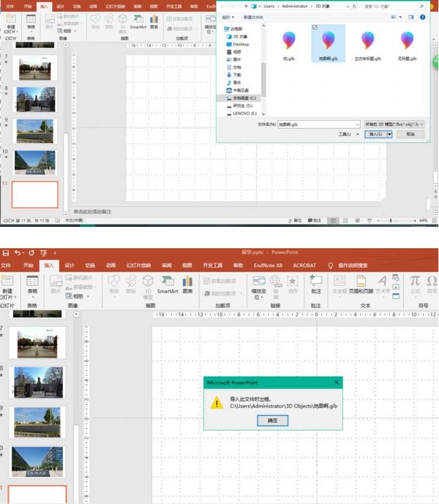Open the Customize Quick Access Toolbar dropdown
Image resolution: width=439 pixels, height=504 pixels.
click(x=55, y=253)
